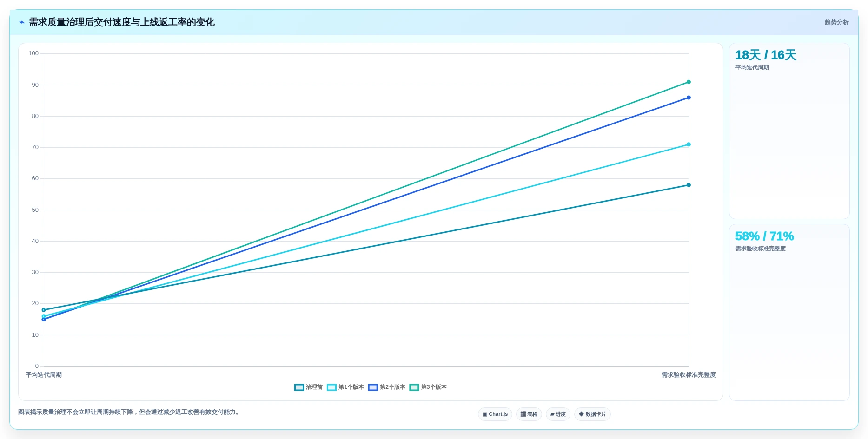Select the Chart.js tag chip
The width and height of the screenshot is (868, 439).
click(x=495, y=414)
